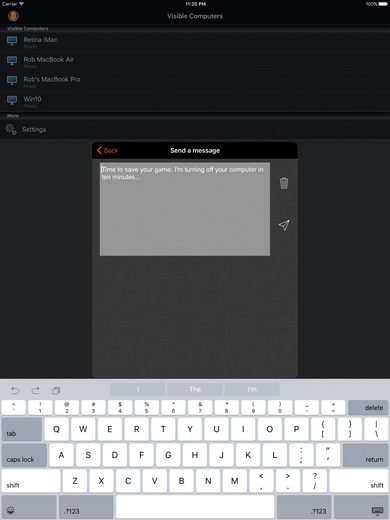Select the Win10 computer
The width and height of the screenshot is (390, 520).
pyautogui.click(x=195, y=101)
